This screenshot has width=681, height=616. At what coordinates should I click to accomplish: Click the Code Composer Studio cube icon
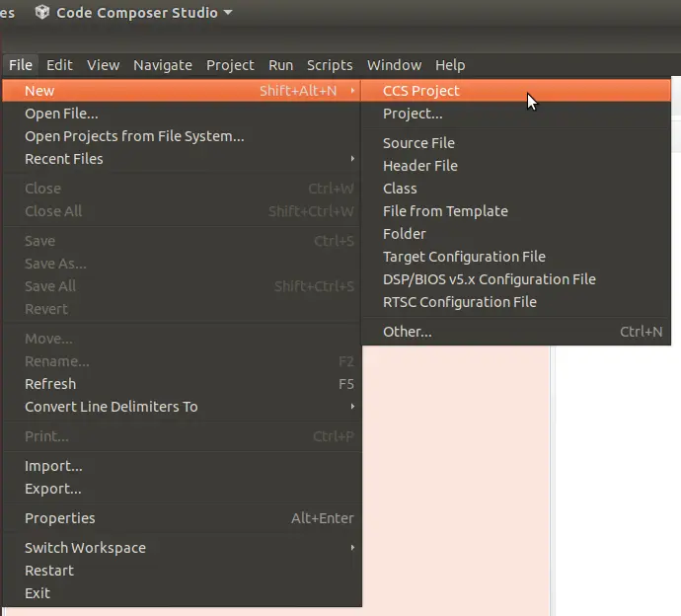coord(41,12)
